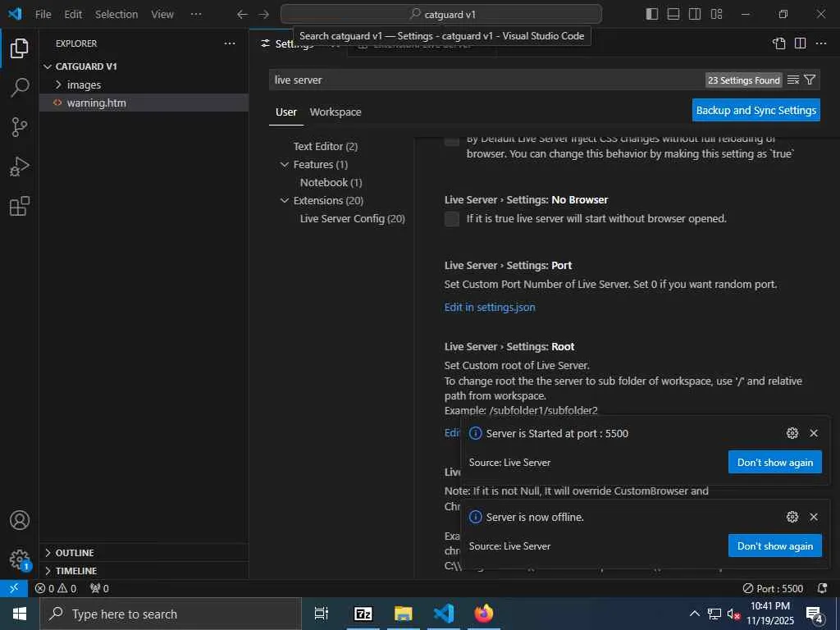Click the catguard v1 command center search
This screenshot has width=840, height=630.
coord(441,15)
